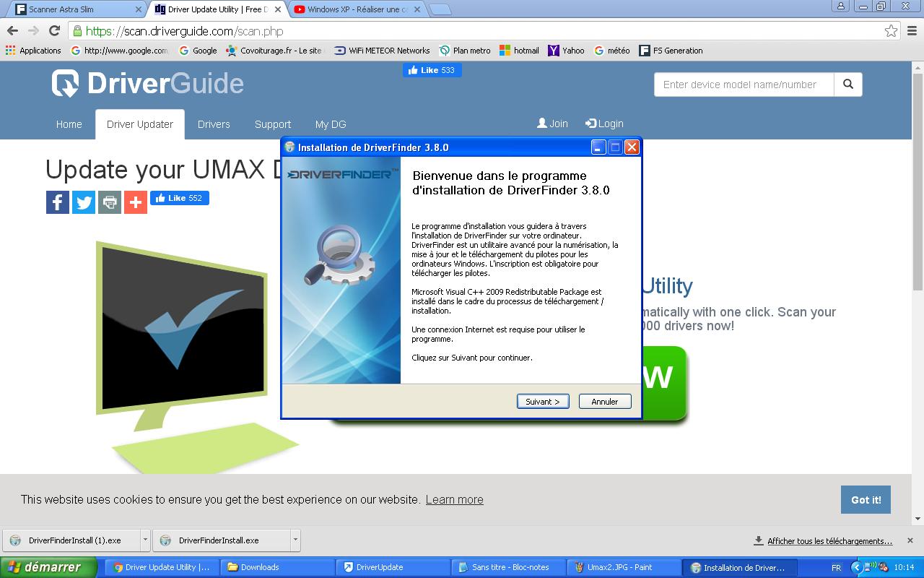Share the page on Twitter
The height and width of the screenshot is (578, 924).
pos(84,202)
